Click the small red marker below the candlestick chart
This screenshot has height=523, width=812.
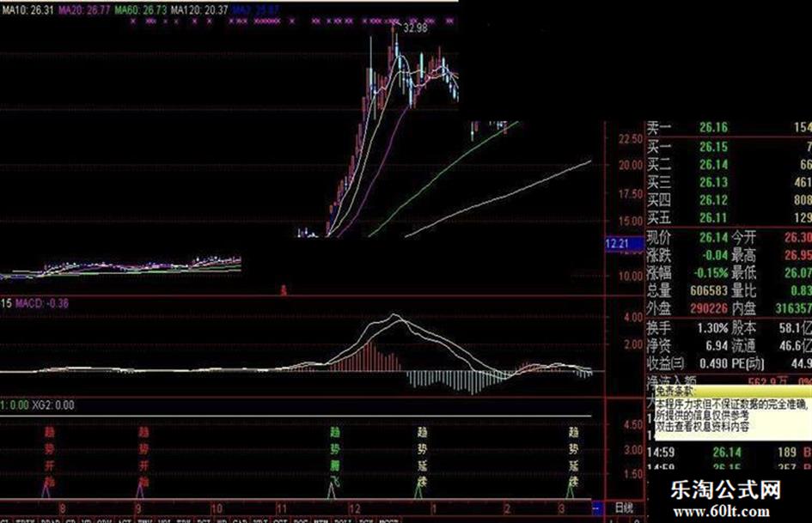284,290
